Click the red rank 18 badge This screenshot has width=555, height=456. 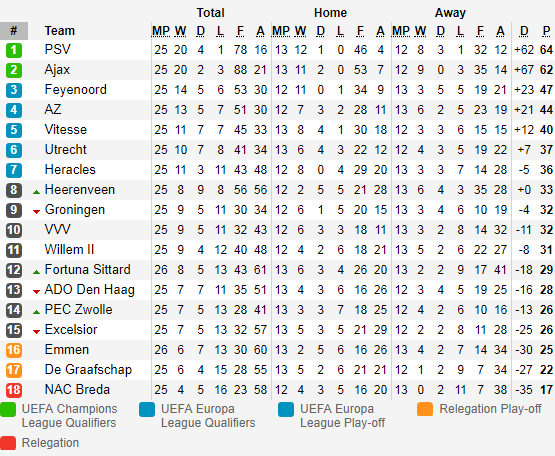pyautogui.click(x=14, y=390)
